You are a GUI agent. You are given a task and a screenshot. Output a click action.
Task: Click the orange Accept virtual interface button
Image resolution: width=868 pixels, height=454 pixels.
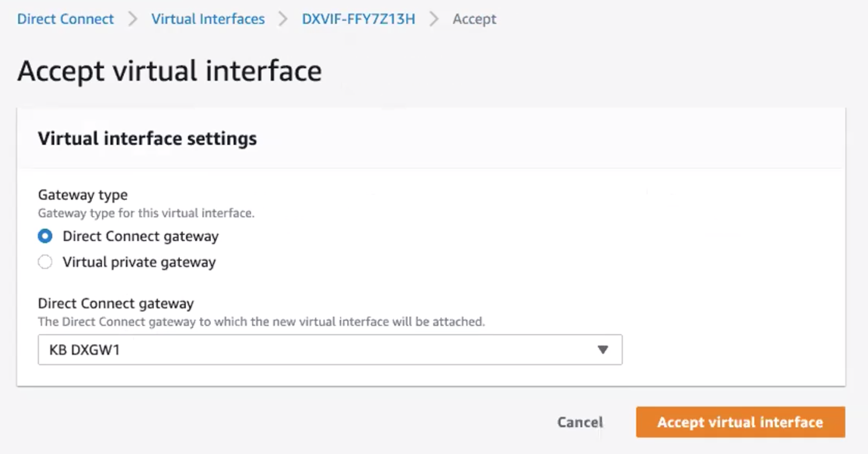(740, 422)
